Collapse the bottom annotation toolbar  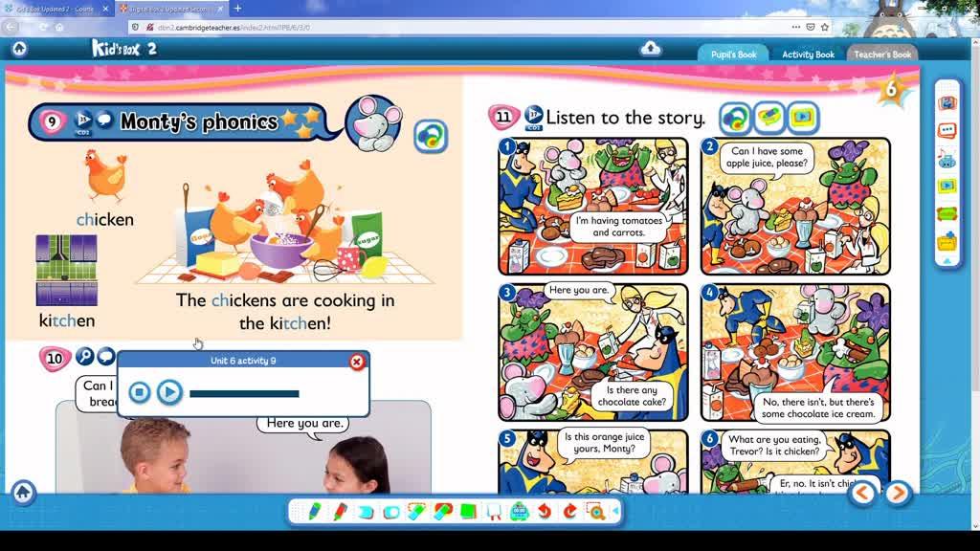616,511
